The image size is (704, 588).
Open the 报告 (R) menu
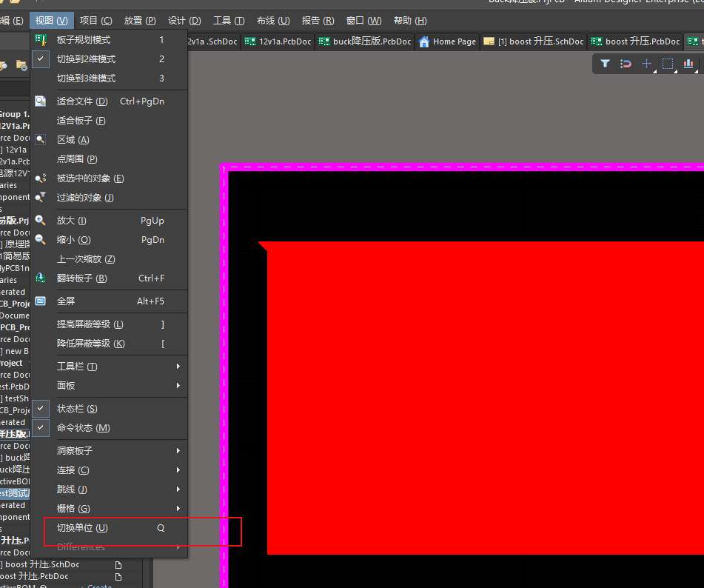point(318,21)
